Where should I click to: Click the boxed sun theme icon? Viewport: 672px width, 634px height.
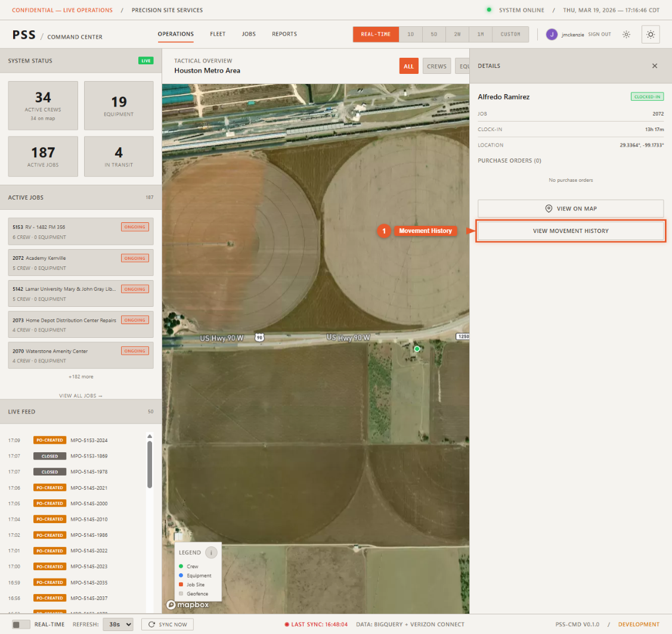(x=650, y=35)
